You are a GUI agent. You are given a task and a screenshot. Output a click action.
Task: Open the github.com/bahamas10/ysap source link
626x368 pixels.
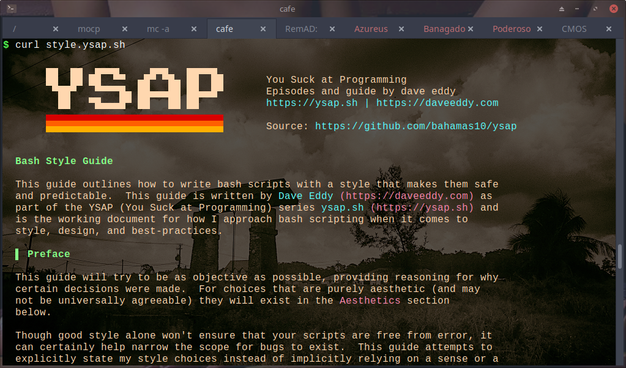(x=416, y=126)
